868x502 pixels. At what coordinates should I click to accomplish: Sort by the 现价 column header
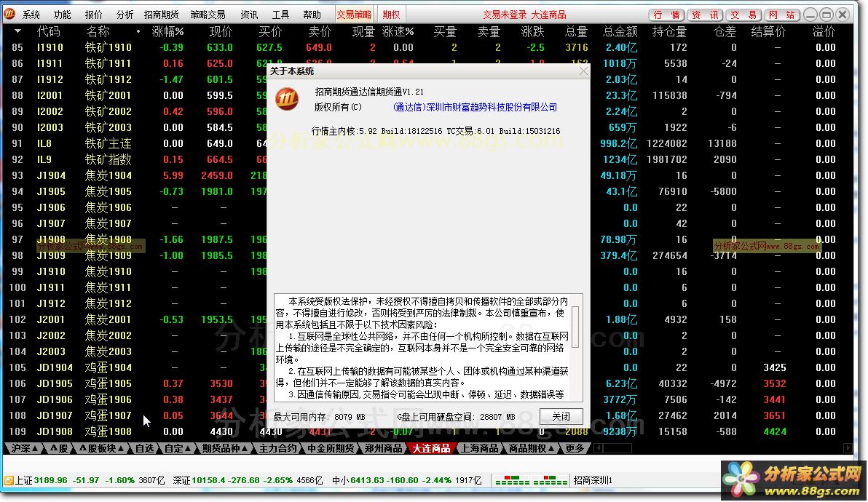(221, 31)
